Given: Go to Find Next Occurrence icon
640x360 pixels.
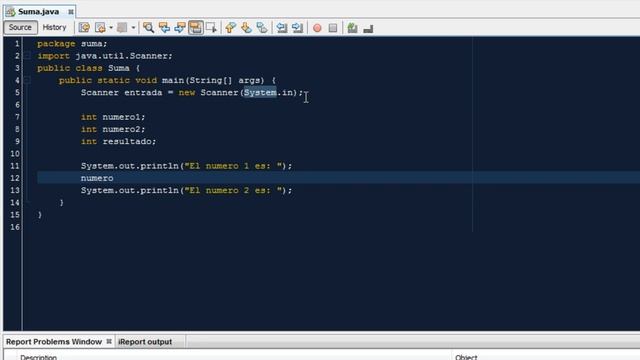Looking at the screenshot, I should tap(180, 28).
